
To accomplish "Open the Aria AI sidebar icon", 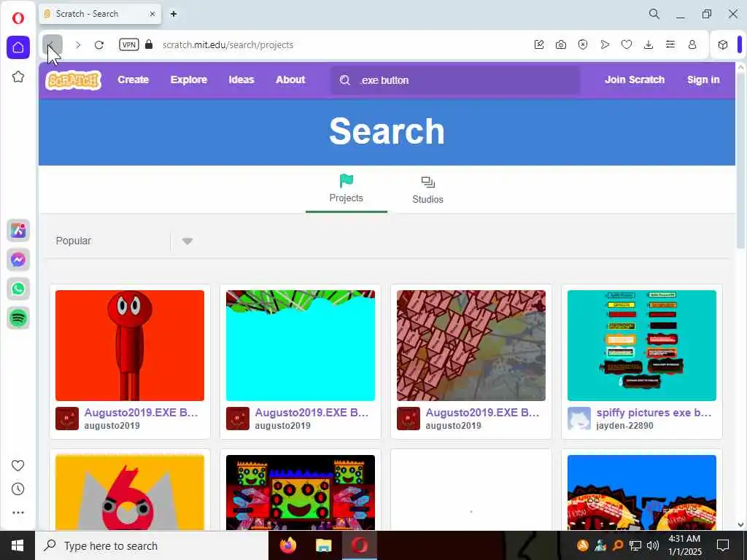I will pyautogui.click(x=18, y=230).
